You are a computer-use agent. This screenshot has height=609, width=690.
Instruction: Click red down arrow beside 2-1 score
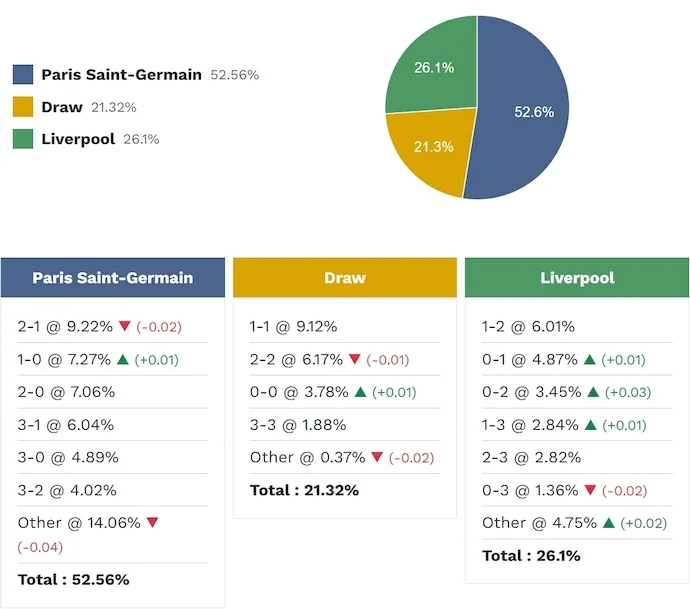point(125,327)
